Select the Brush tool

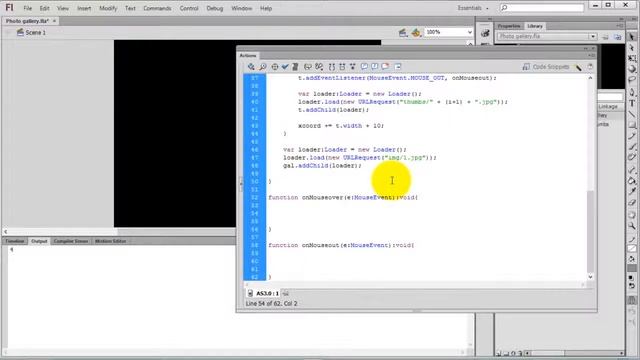(x=632, y=146)
